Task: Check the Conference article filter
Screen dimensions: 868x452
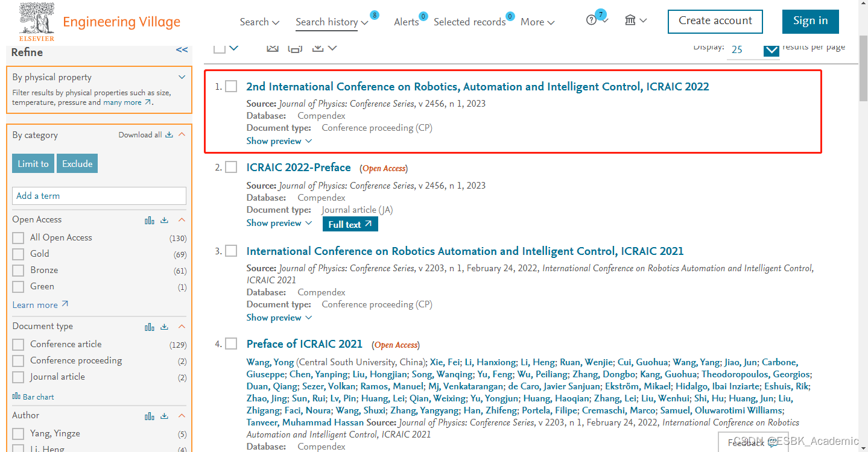Action: pos(18,344)
